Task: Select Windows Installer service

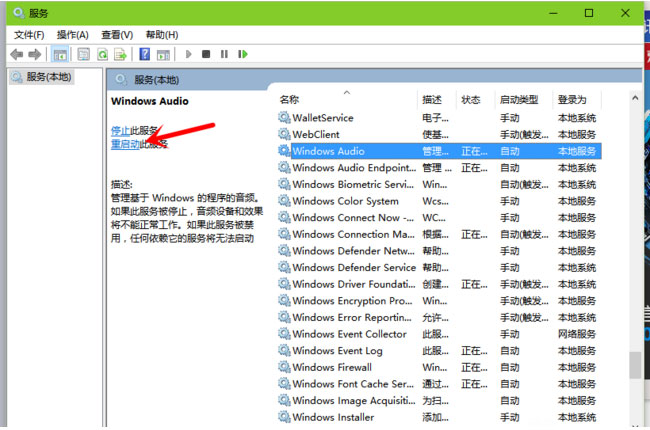Action: pyautogui.click(x=439, y=417)
